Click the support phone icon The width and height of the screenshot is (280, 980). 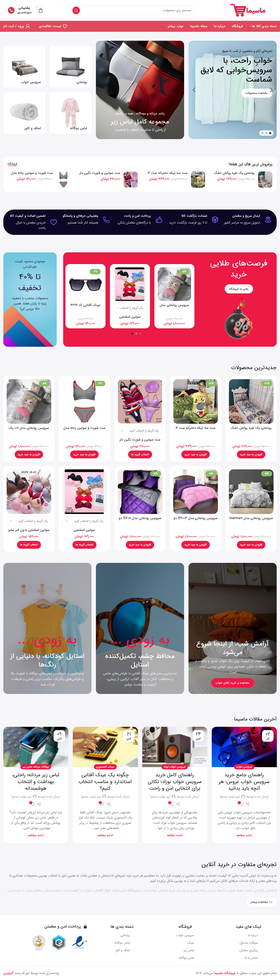(11, 10)
